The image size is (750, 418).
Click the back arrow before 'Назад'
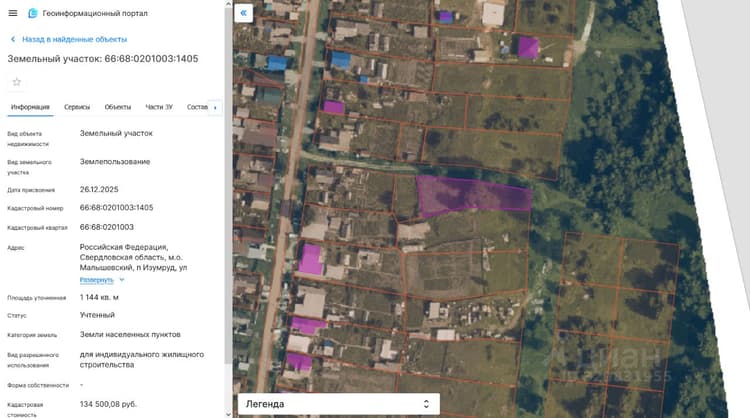click(x=13, y=39)
